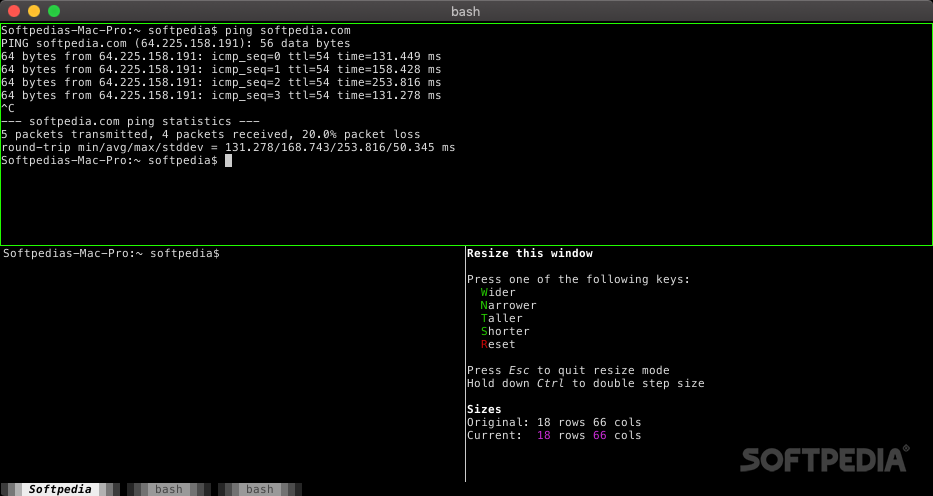933x496 pixels.
Task: Click the '5 packets transmitted' summary line
Action: (x=211, y=134)
